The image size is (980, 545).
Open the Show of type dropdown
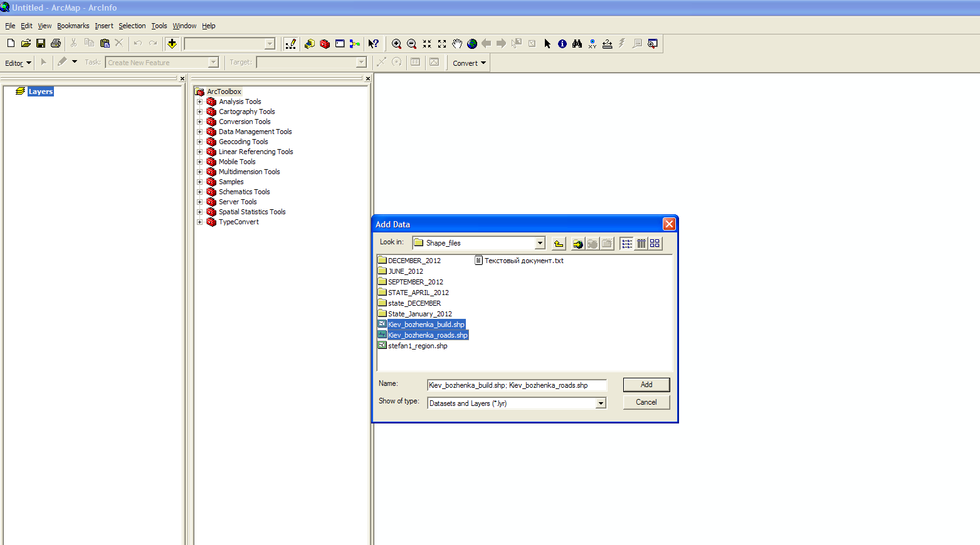click(601, 403)
